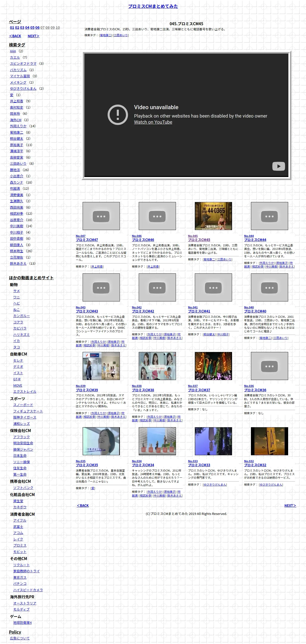The width and height of the screenshot is (306, 644).
Task: Click the YouTube logo in the video player
Action: pyautogui.click(x=278, y=166)
